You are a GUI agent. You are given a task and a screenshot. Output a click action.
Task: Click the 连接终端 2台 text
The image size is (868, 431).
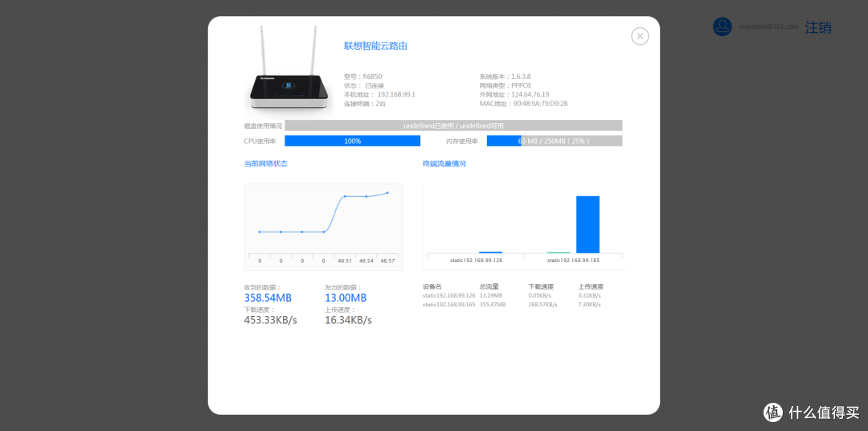(x=365, y=104)
